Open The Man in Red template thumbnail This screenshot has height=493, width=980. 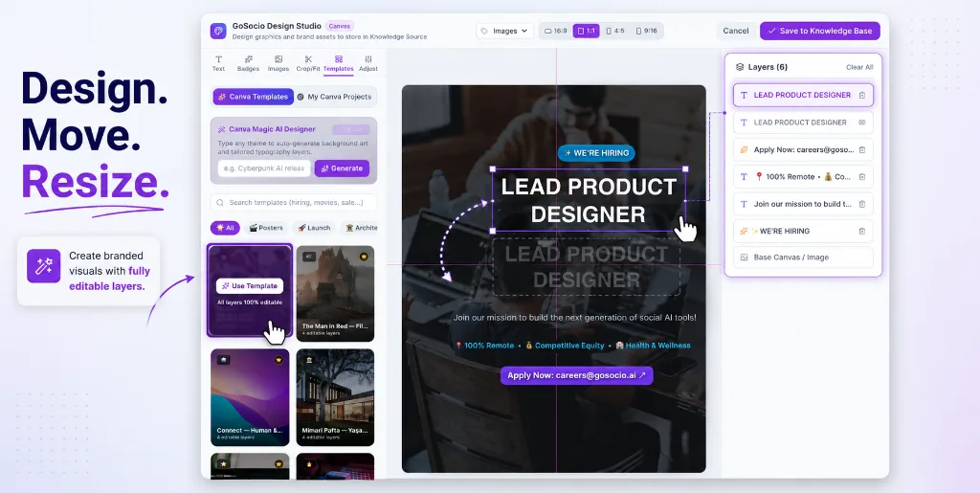point(335,293)
